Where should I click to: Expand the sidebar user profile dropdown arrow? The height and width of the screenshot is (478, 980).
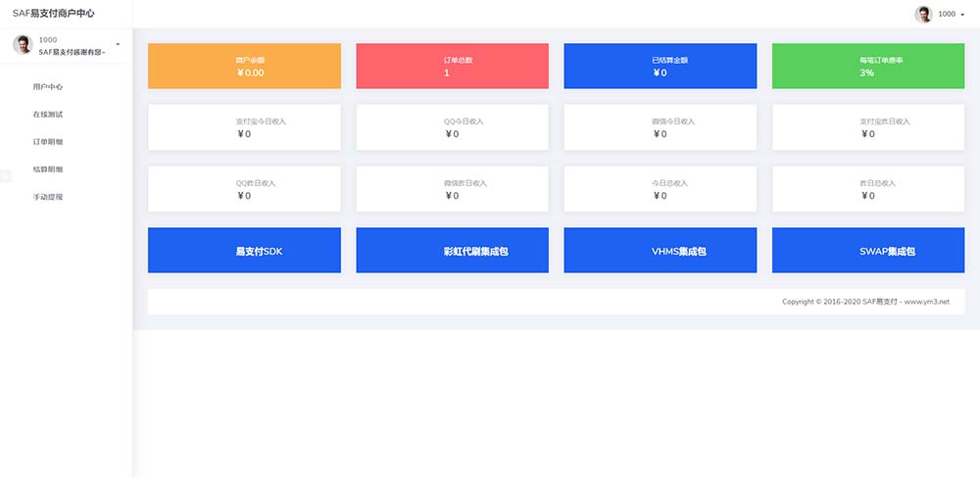(x=119, y=44)
